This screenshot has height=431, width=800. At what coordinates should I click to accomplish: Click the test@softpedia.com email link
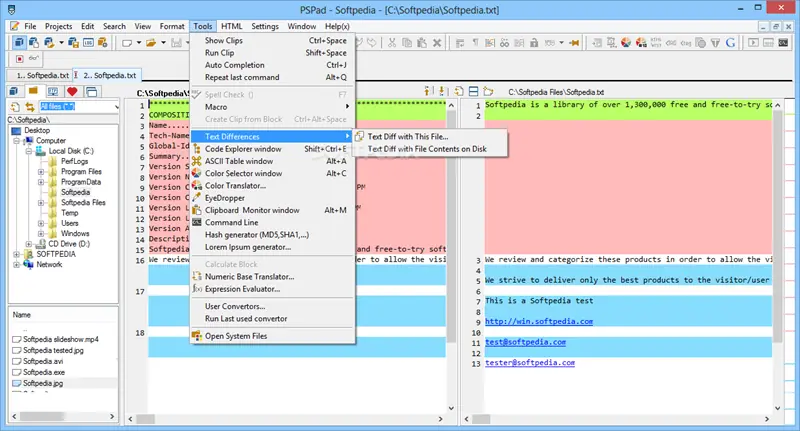[525, 342]
